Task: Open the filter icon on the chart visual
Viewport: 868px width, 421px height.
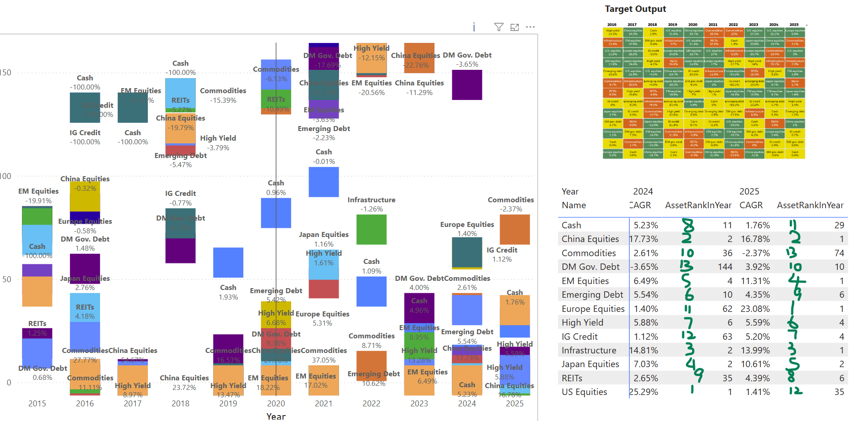Action: pyautogui.click(x=499, y=27)
